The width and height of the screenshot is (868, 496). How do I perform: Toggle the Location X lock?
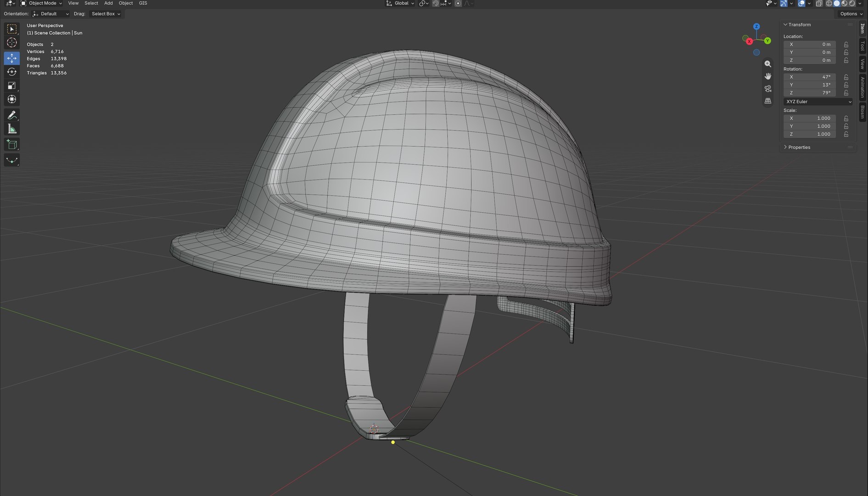click(x=846, y=45)
